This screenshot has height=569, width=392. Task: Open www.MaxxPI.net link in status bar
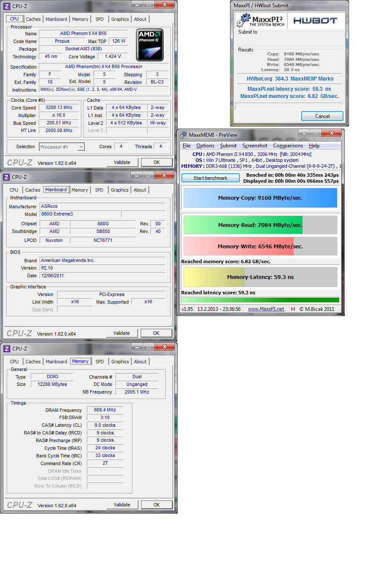coord(266,309)
